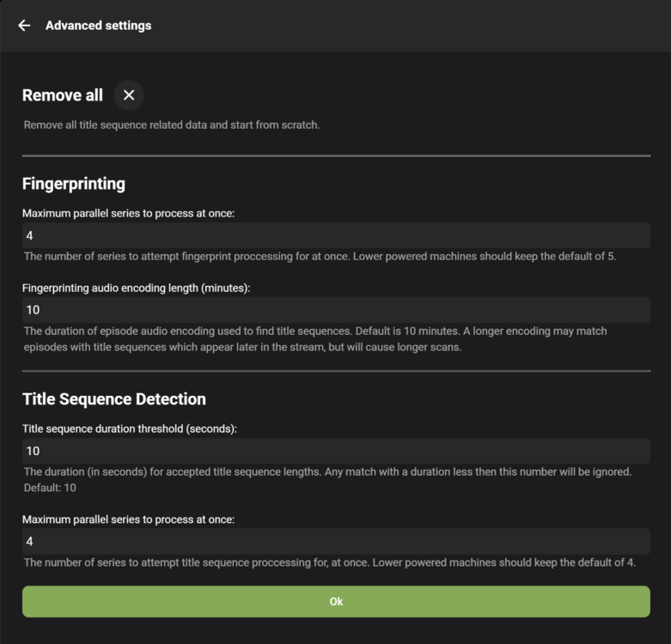Viewport: 671px width, 644px height.
Task: Click 'duration less then this number' description
Action: click(x=483, y=471)
